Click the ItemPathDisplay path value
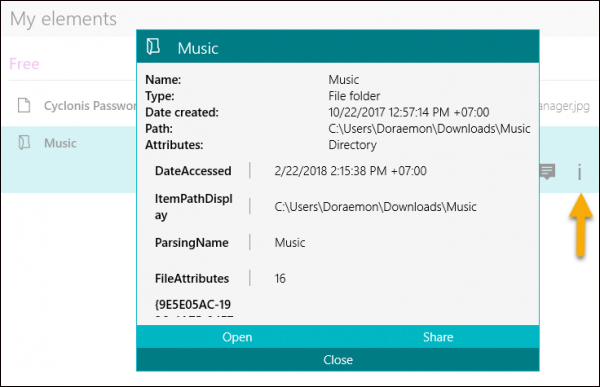This screenshot has height=387, width=600. [x=375, y=207]
